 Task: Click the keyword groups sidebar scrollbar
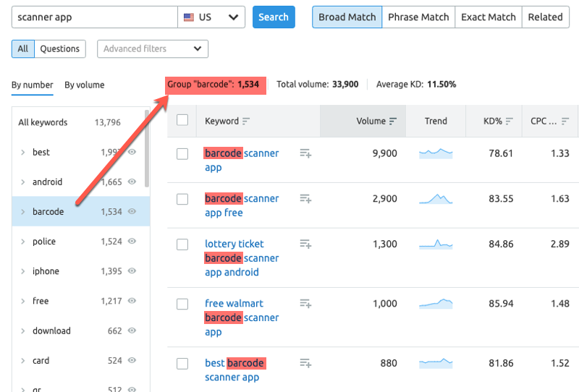(148, 145)
